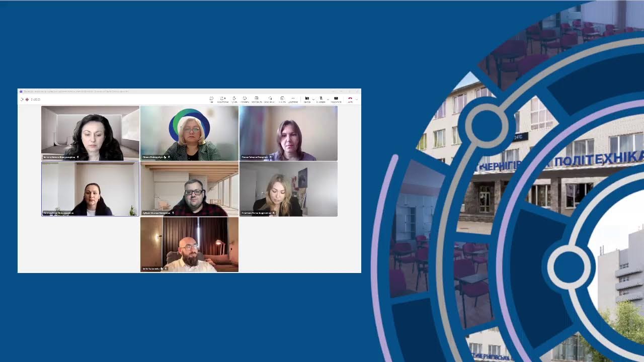
Task: Open the three-dots More actions menu
Action: point(293,99)
